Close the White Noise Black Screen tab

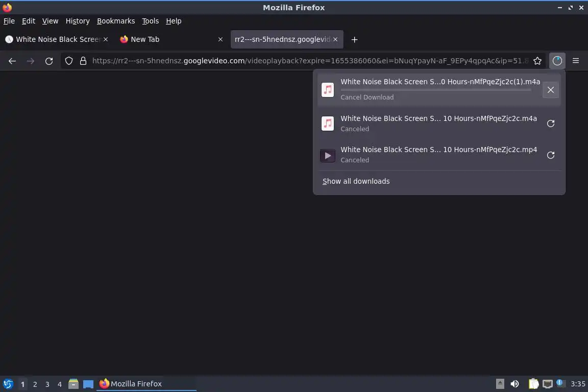106,39
